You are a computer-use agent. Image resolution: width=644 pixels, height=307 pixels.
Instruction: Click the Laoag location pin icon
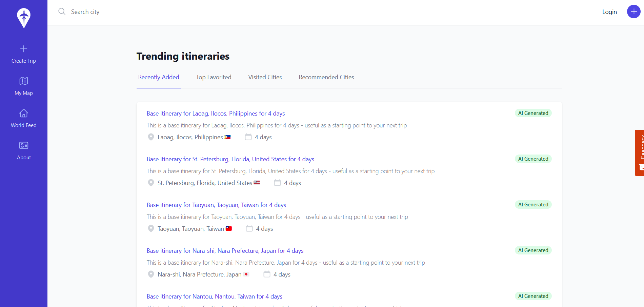pos(151,137)
